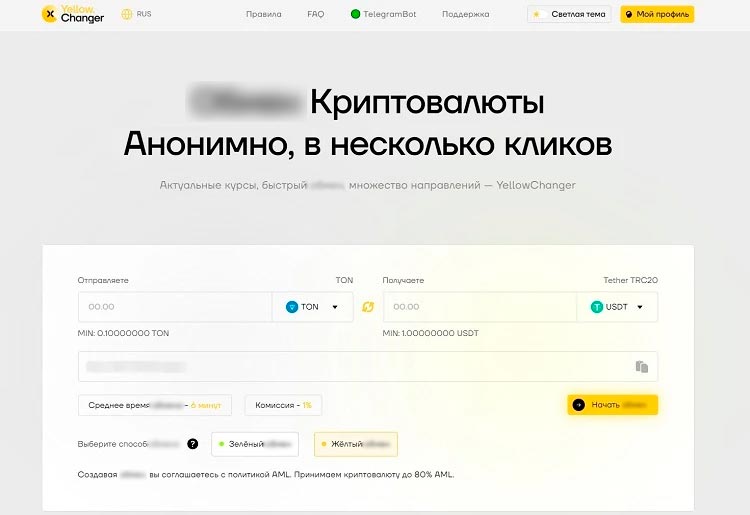The width and height of the screenshot is (750, 515).
Task: Select the Жёлтый exchange method option
Action: click(355, 443)
